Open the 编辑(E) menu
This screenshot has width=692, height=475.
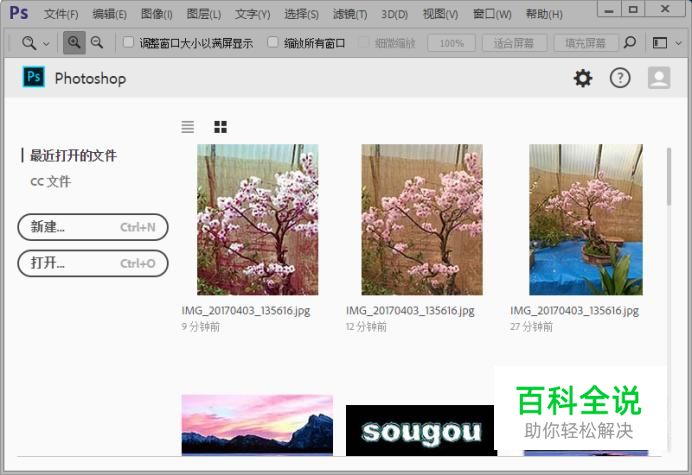point(109,14)
